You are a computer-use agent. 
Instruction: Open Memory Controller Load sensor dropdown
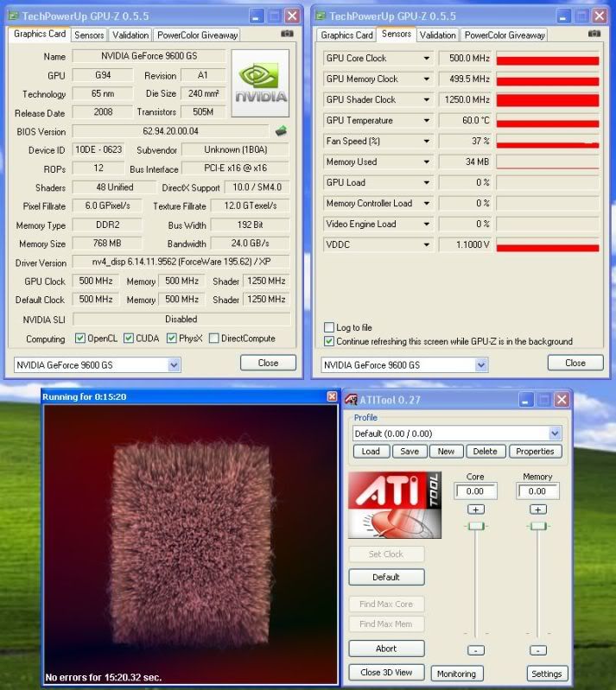pyautogui.click(x=426, y=203)
